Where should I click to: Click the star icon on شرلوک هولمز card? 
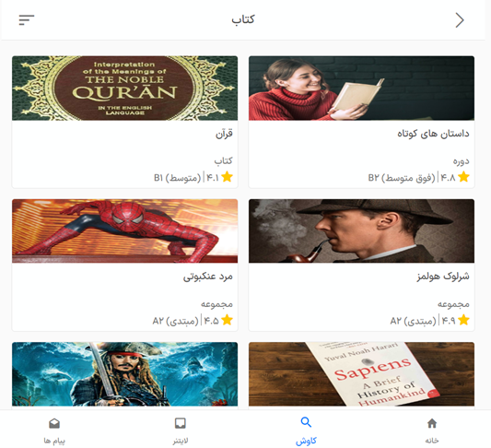coord(463,320)
